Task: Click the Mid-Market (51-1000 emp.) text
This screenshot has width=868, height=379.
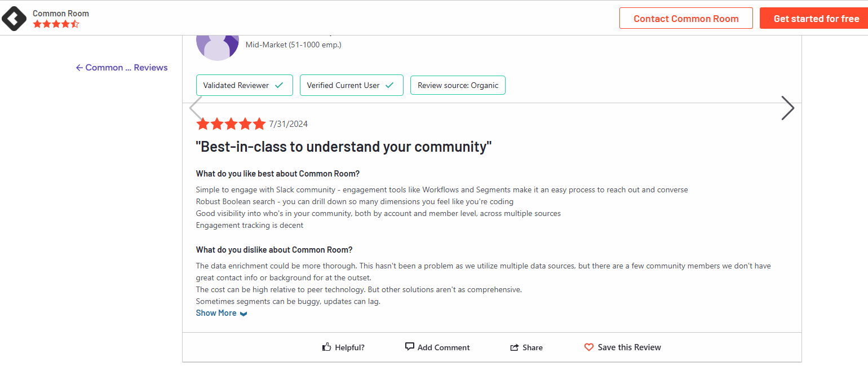Action: (293, 45)
